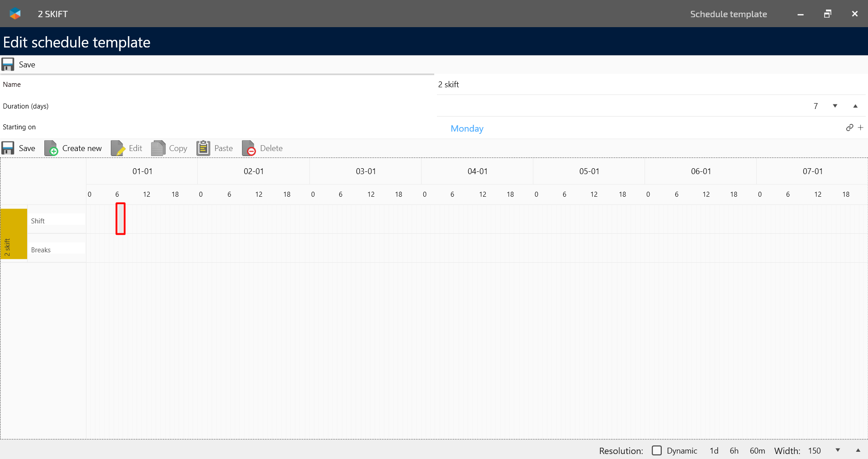Viewport: 868px width, 459px height.
Task: Decrease Width value with the down arrow
Action: 838,450
